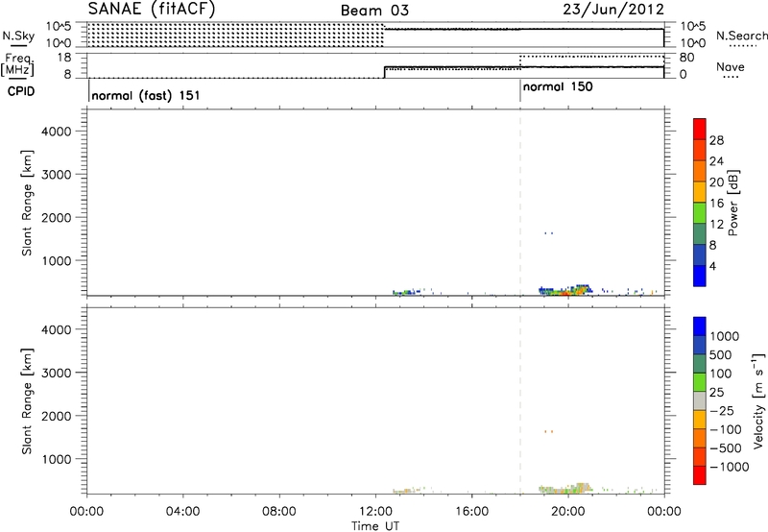
Task: Click the velocity panel 'Slant Range [km]' label
Action: coord(27,400)
